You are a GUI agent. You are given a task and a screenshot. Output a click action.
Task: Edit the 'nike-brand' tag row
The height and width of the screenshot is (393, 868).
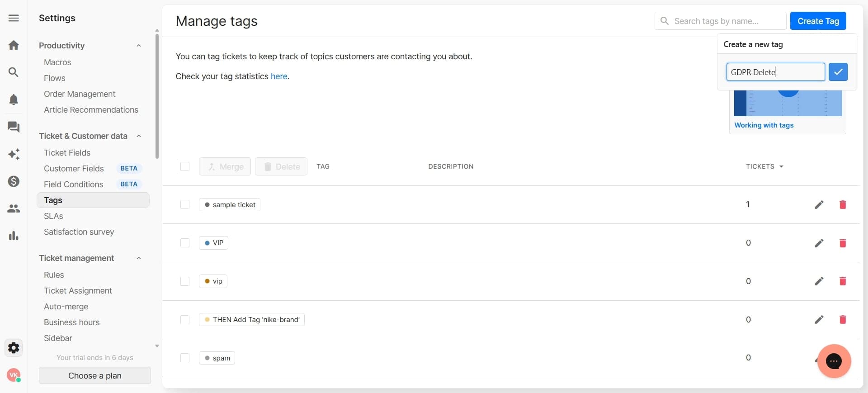coord(819,320)
